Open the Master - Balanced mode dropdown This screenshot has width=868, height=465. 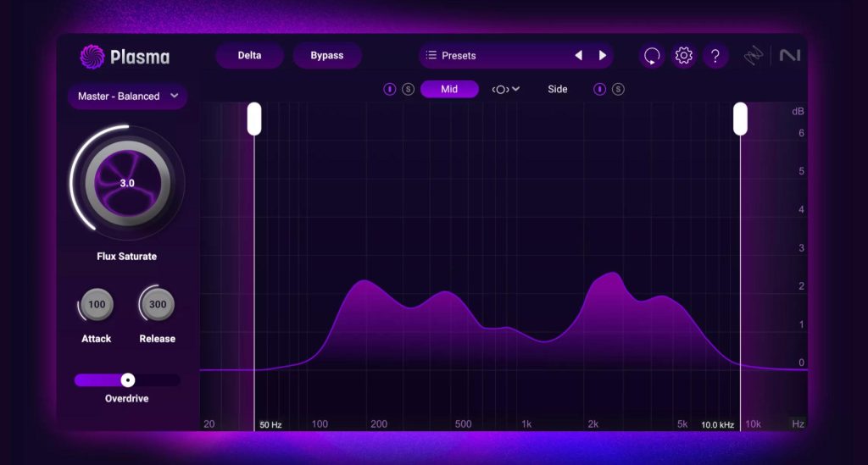127,96
